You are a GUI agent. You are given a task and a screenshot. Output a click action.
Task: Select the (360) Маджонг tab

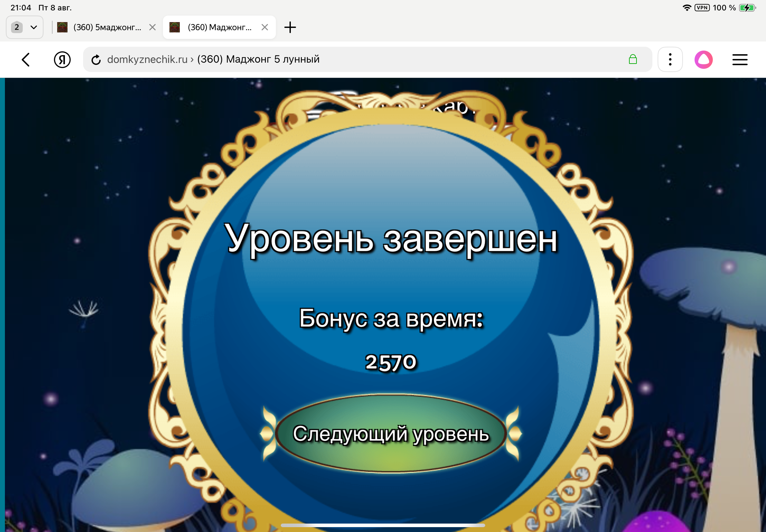click(219, 27)
